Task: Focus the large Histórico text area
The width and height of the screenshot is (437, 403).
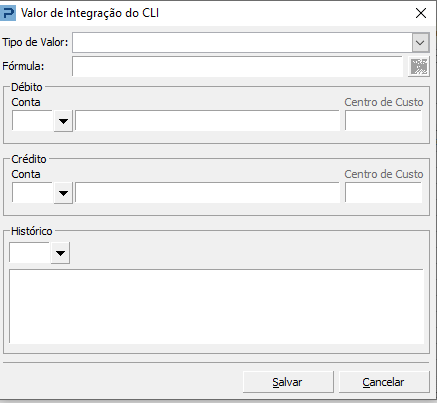Action: click(216, 306)
